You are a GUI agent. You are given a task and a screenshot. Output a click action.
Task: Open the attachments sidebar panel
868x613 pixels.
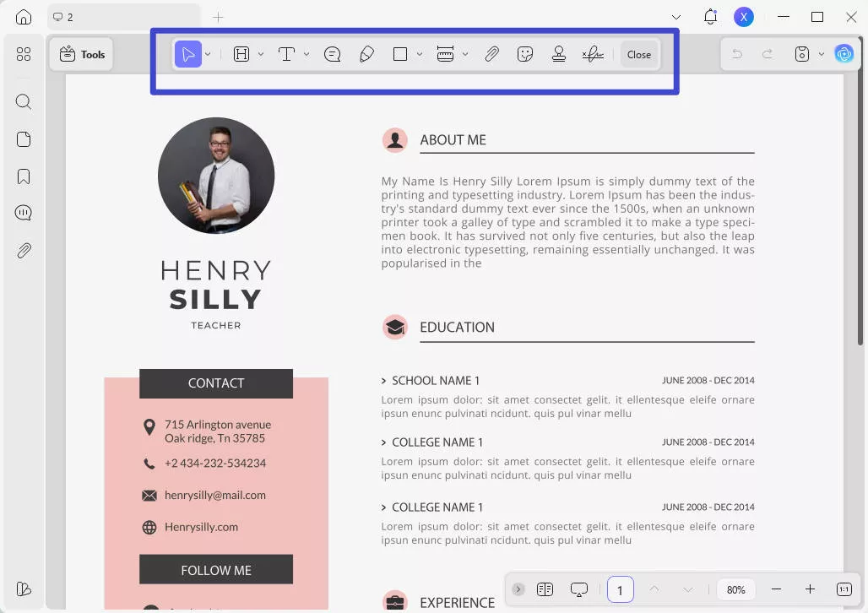(24, 251)
